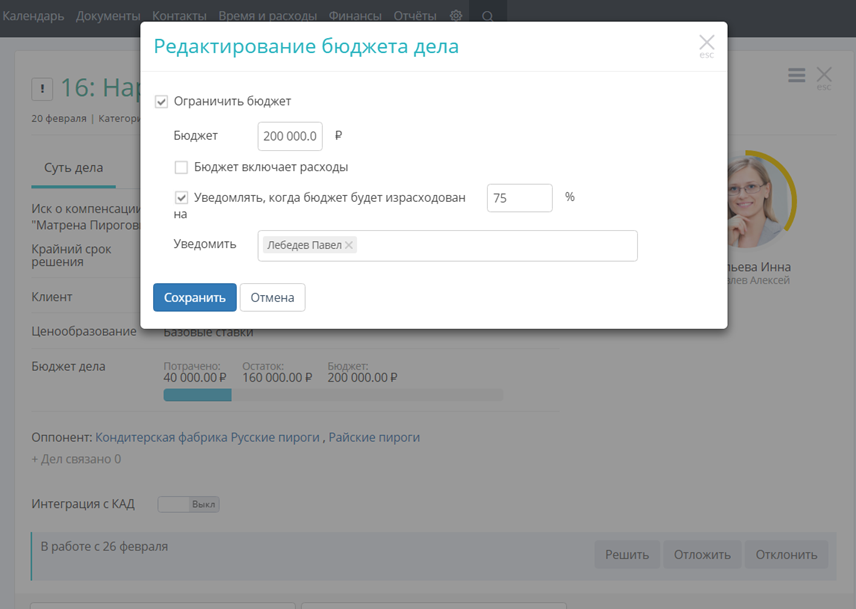Click the exclamation priority icon beside case title
Image resolution: width=856 pixels, height=609 pixels.
42,90
